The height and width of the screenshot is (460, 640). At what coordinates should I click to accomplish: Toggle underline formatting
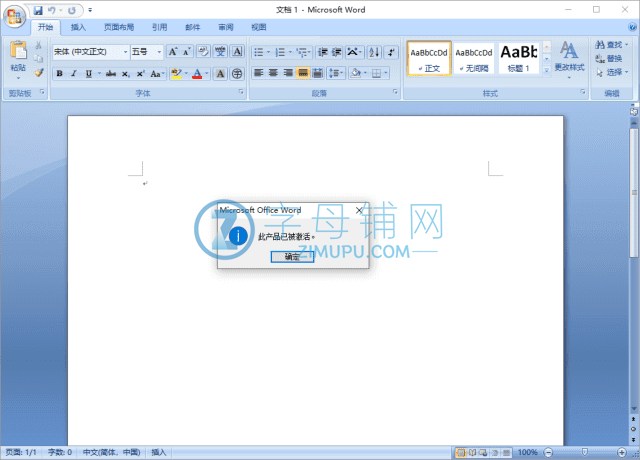point(88,73)
